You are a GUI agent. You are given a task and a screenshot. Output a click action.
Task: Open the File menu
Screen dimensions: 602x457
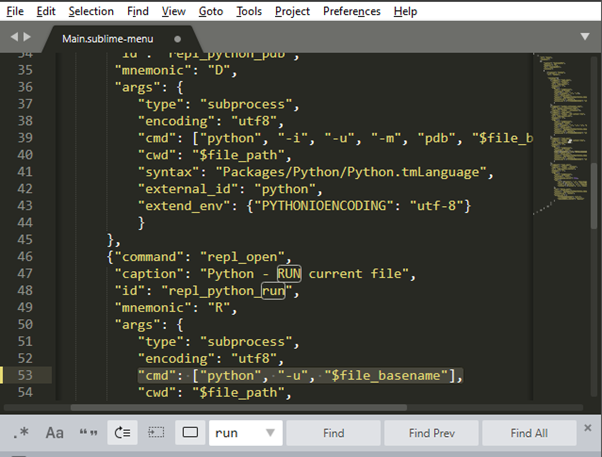[15, 11]
